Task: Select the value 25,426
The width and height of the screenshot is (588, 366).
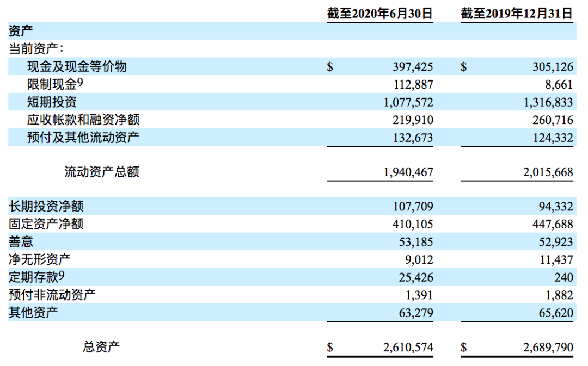Action: [x=416, y=277]
